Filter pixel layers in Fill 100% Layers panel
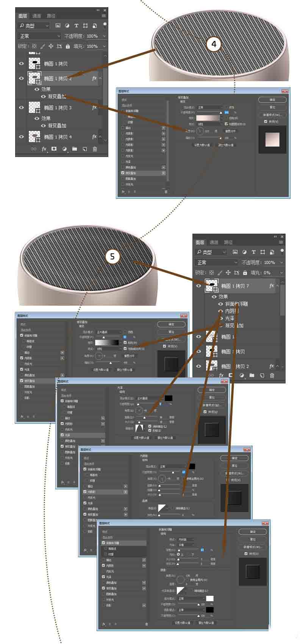 tap(58, 25)
